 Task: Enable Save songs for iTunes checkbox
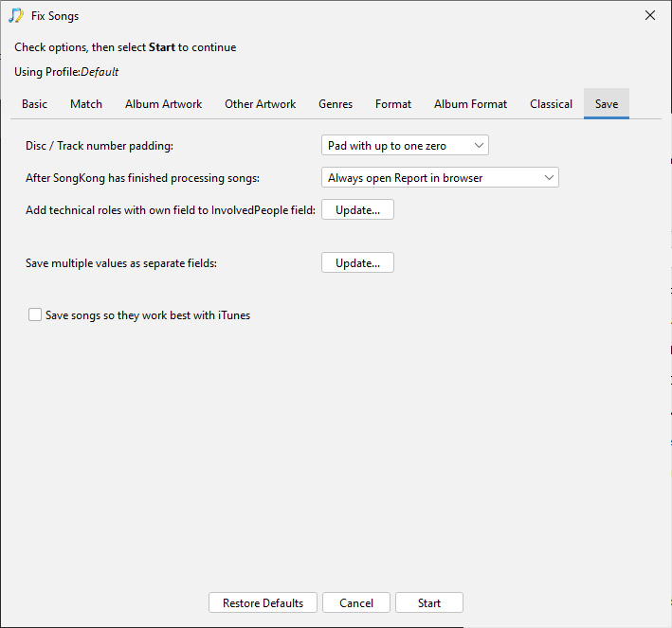point(35,314)
